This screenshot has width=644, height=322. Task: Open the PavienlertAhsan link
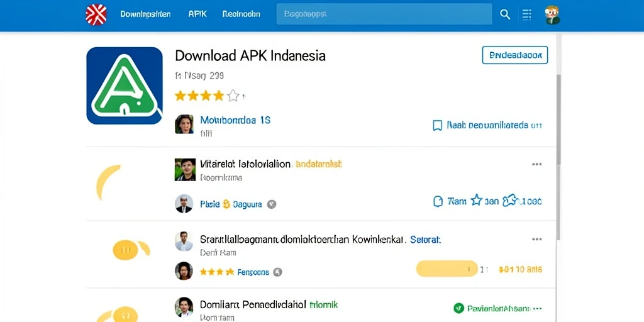[x=499, y=308]
